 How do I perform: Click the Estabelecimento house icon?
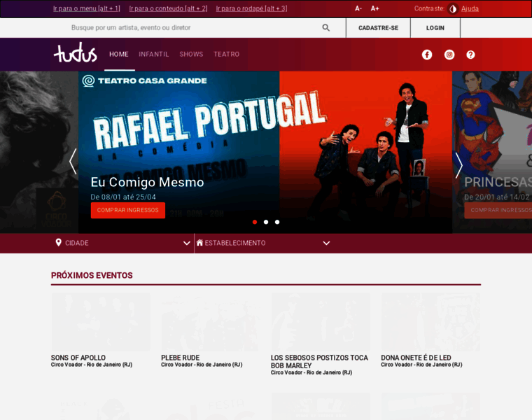tap(199, 243)
